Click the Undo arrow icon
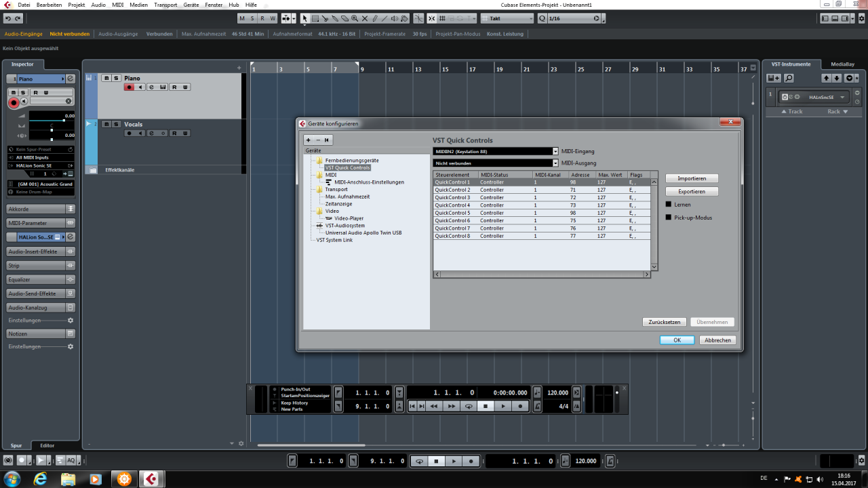The image size is (868, 488). [8, 18]
